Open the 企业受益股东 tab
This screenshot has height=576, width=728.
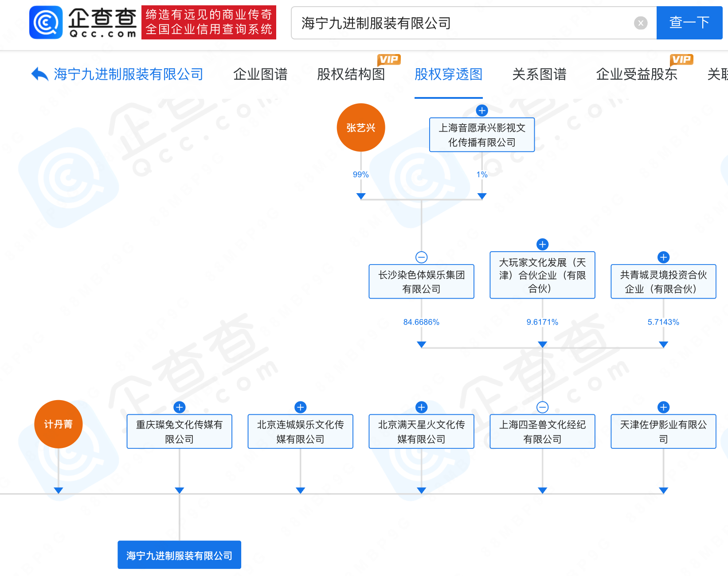tap(637, 74)
